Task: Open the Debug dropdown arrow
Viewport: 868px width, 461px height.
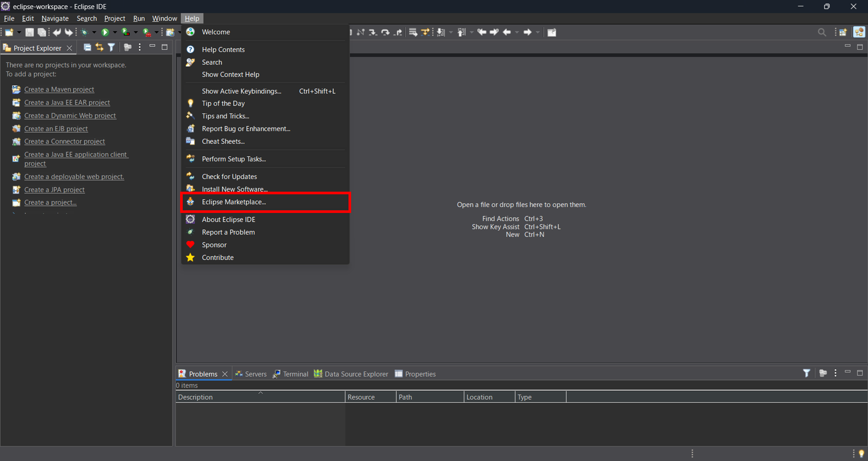Action: coord(94,32)
